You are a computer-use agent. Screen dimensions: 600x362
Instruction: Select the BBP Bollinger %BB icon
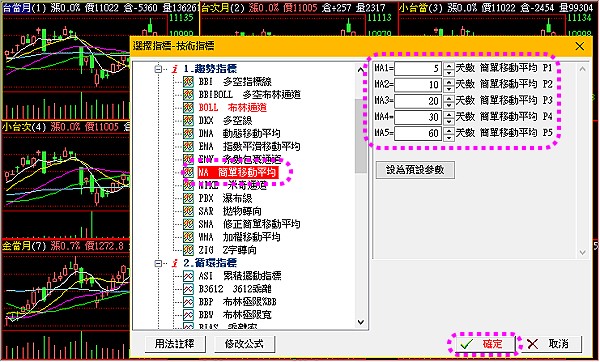coord(188,302)
